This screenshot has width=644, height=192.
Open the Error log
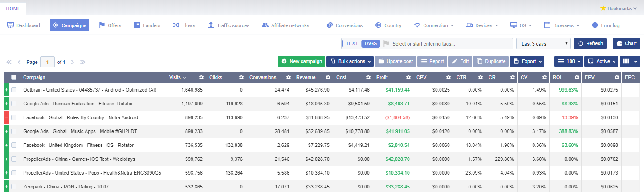pos(605,25)
